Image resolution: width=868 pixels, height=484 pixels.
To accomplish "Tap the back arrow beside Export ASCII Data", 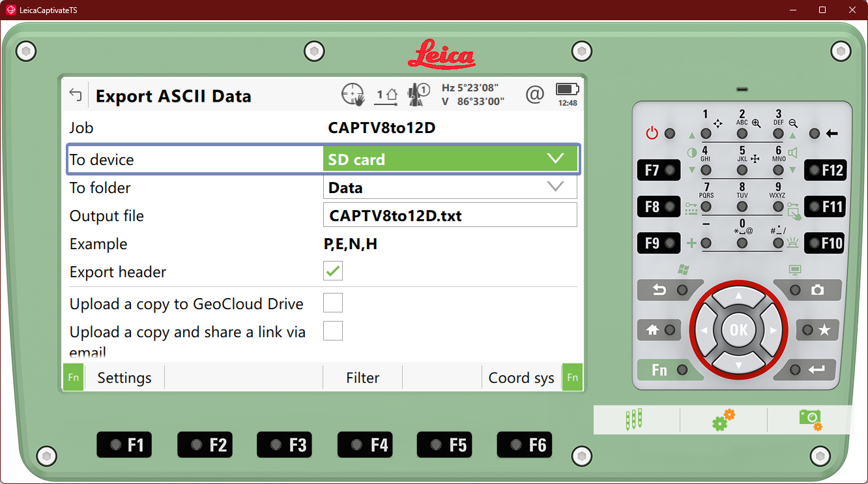I will tap(76, 95).
